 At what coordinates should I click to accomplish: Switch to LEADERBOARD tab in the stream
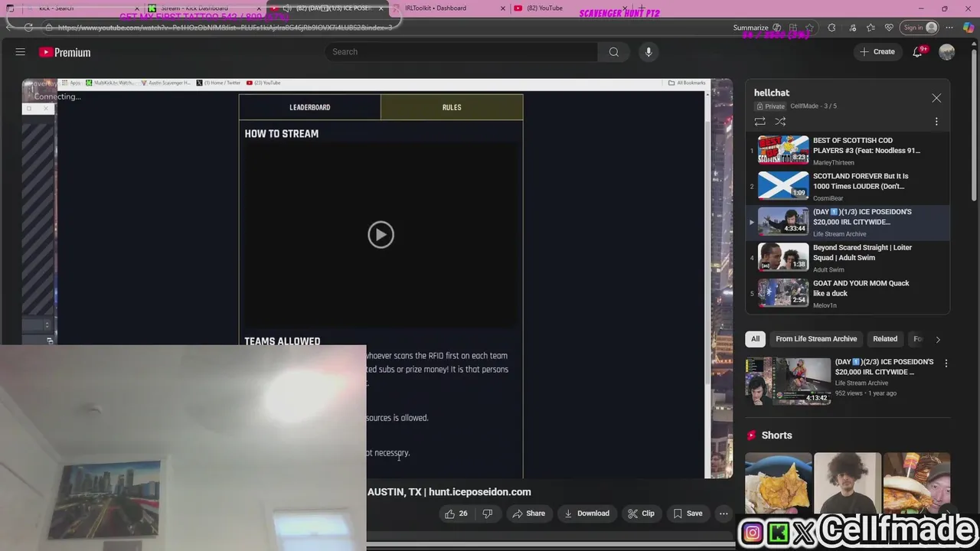(310, 107)
